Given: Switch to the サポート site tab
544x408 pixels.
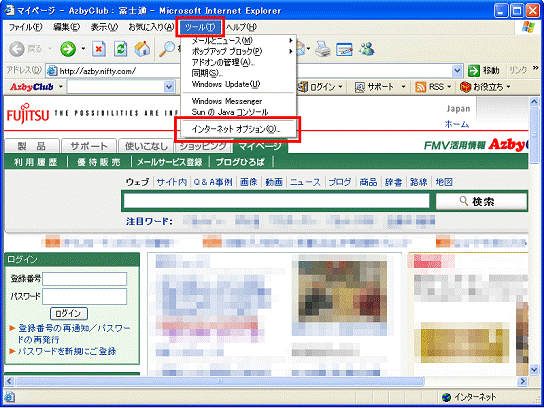Looking at the screenshot, I should (89, 146).
